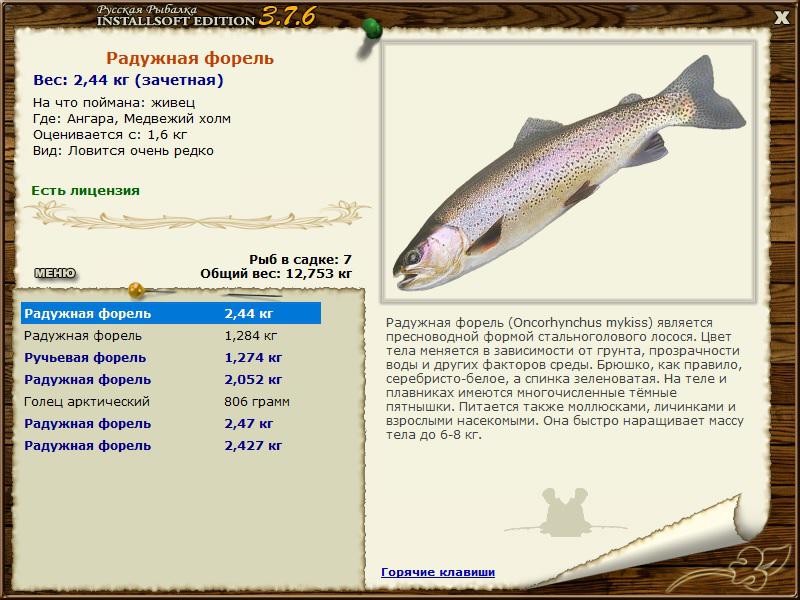Click the Оценивается с: 1,6 кг line

coord(110,135)
